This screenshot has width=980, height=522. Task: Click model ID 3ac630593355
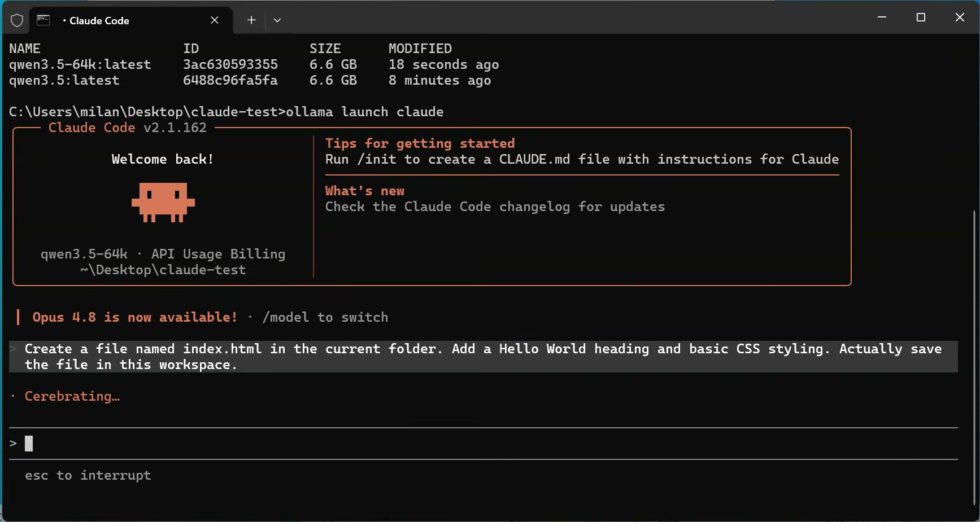[230, 64]
